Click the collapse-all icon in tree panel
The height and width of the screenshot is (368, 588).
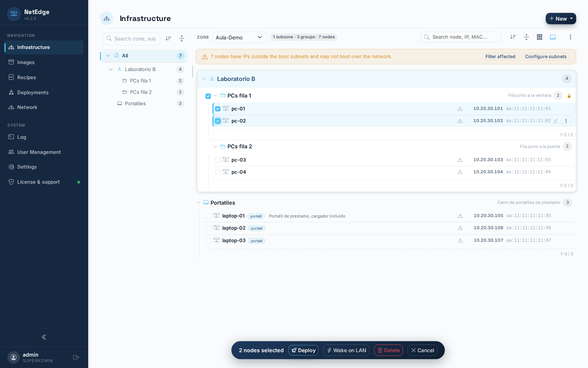[x=182, y=38]
